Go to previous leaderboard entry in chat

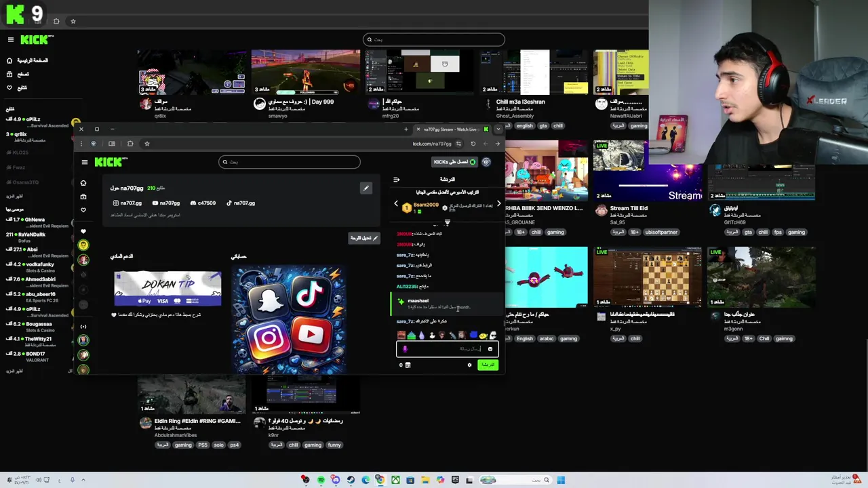(397, 203)
